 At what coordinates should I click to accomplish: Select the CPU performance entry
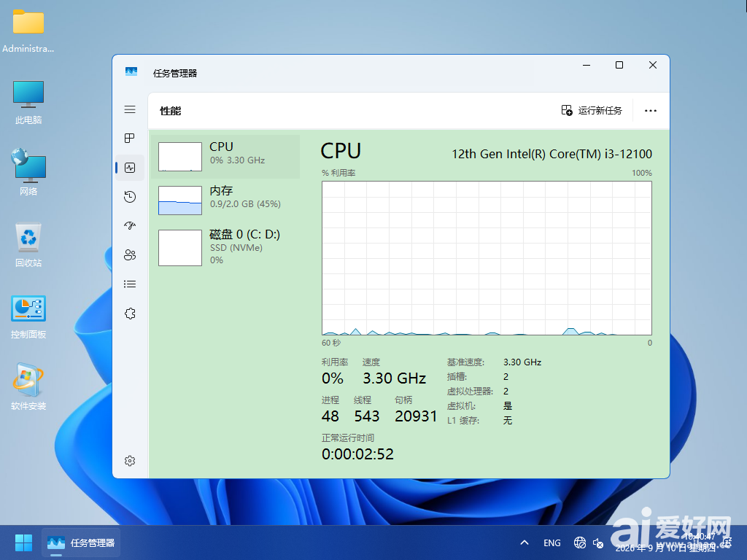[225, 157]
